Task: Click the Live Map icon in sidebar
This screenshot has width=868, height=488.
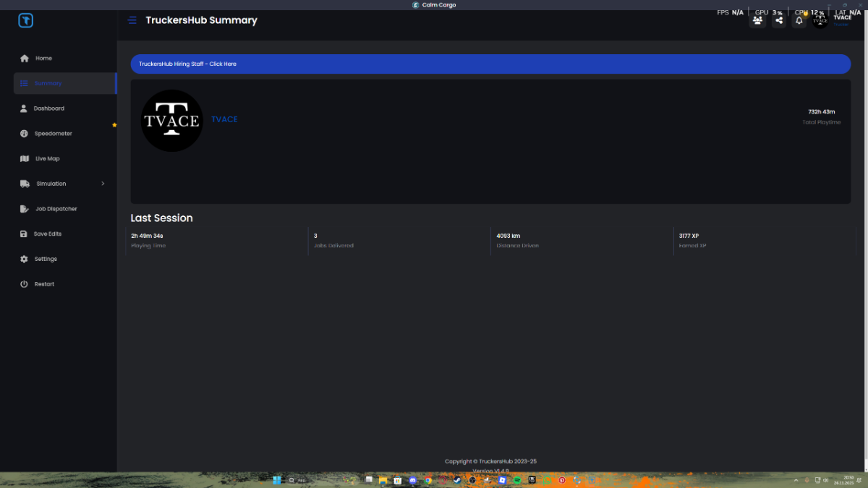Action: (x=24, y=158)
